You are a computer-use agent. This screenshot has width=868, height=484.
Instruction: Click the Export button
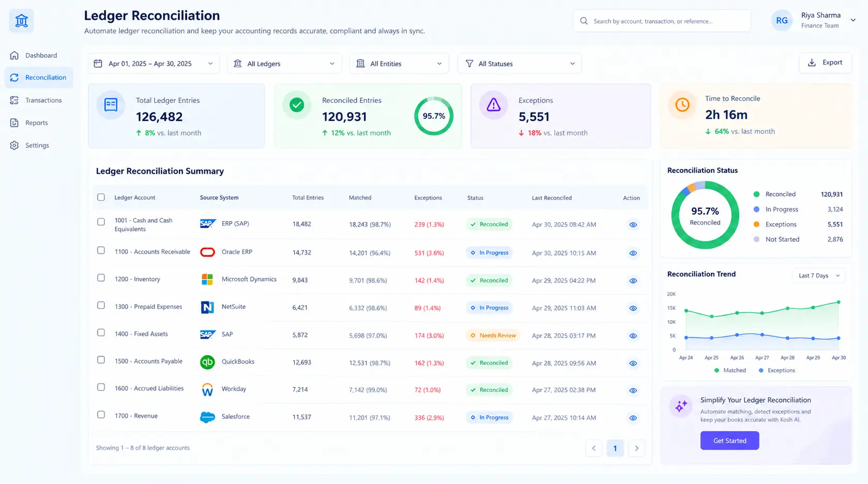coord(825,63)
